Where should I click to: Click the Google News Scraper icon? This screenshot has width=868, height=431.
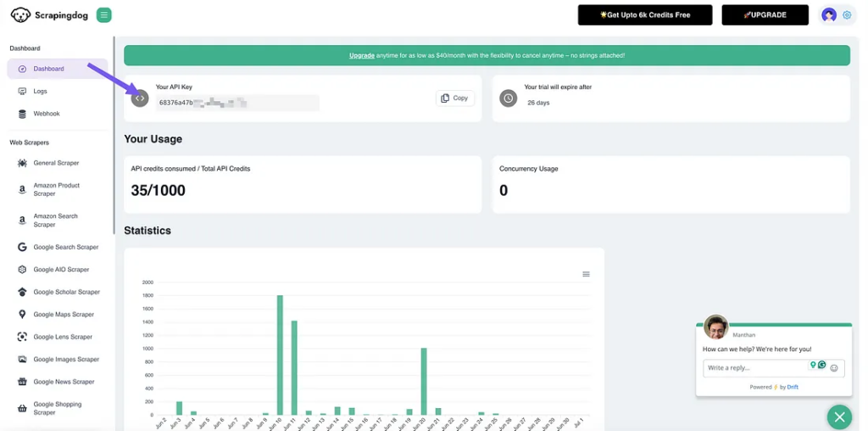[x=22, y=382]
